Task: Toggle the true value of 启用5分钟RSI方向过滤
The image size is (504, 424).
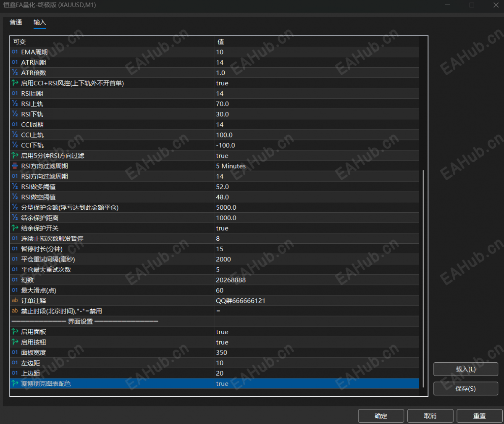Action: point(222,156)
